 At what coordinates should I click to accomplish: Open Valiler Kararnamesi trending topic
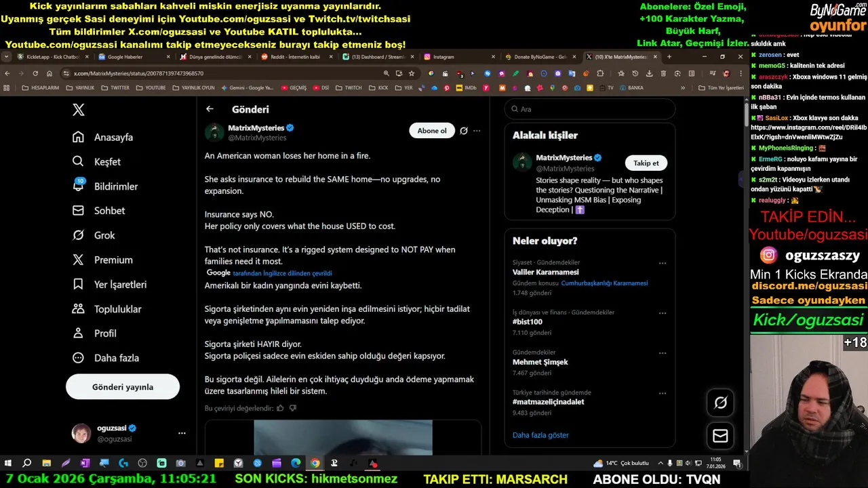tap(545, 272)
